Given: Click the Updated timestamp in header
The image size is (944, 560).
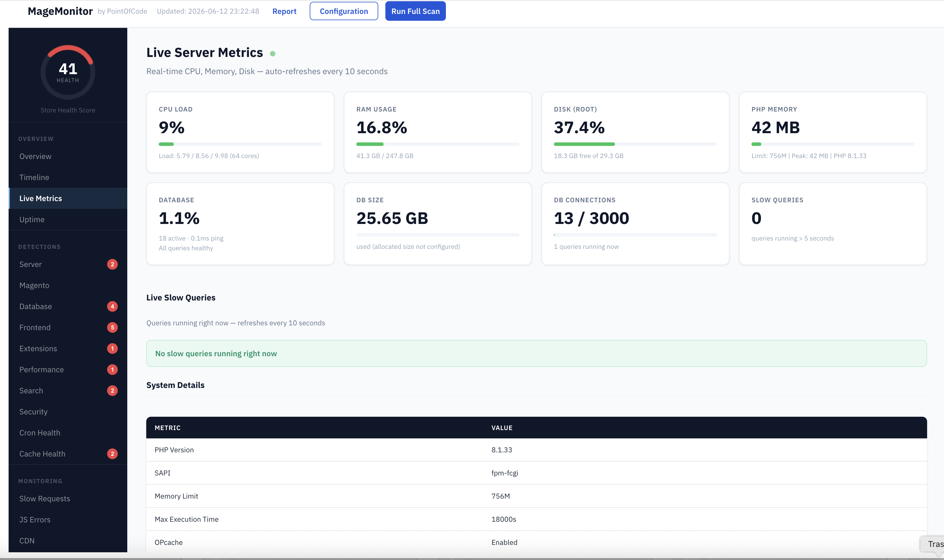Looking at the screenshot, I should [x=208, y=11].
